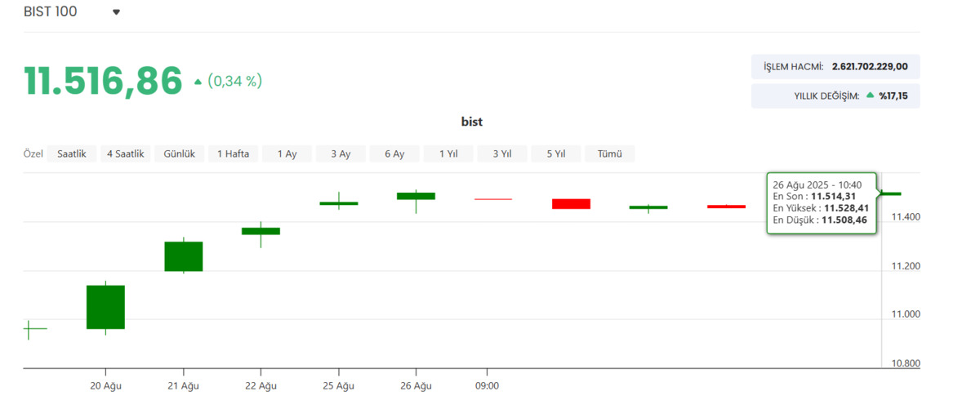Click the bist chart title
980x409 pixels.
coord(472,122)
